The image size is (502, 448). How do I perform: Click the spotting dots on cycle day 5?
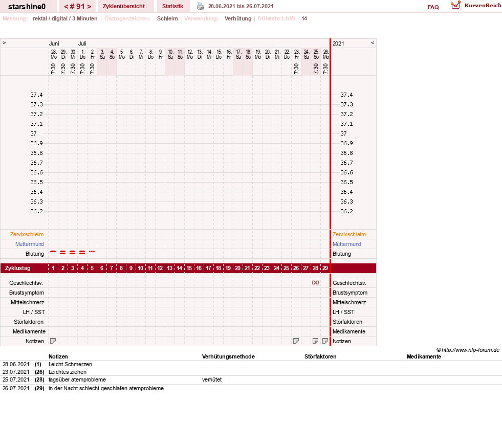click(92, 252)
